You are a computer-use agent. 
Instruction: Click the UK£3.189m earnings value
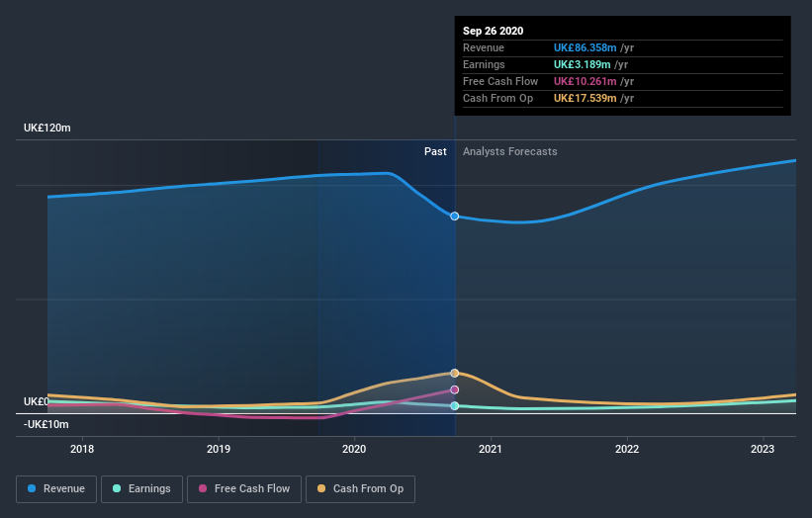(583, 64)
